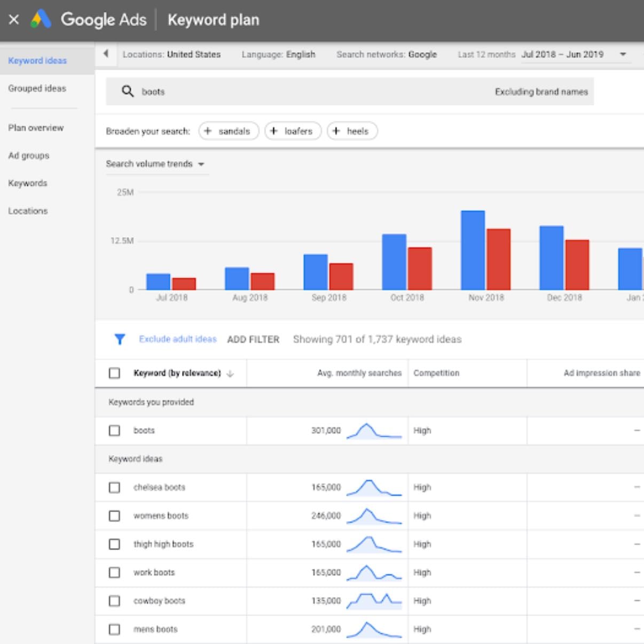Open Ad groups in sidebar
Screen dimensions: 644x644
(x=29, y=155)
